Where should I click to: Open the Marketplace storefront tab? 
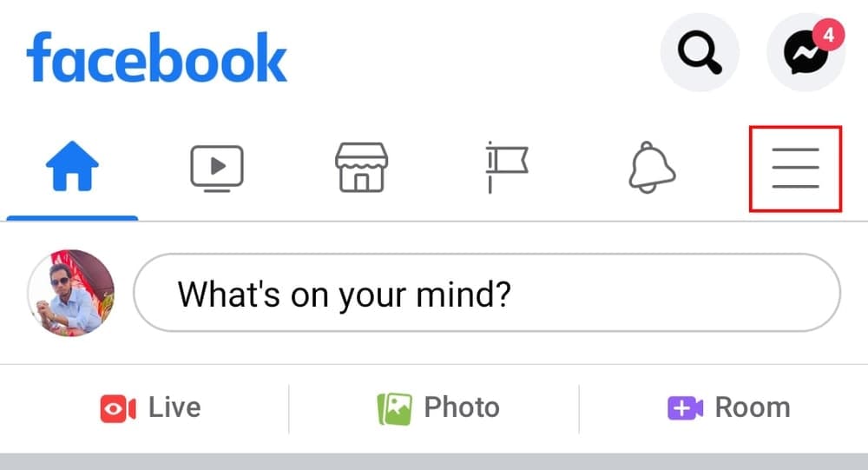[x=361, y=168]
